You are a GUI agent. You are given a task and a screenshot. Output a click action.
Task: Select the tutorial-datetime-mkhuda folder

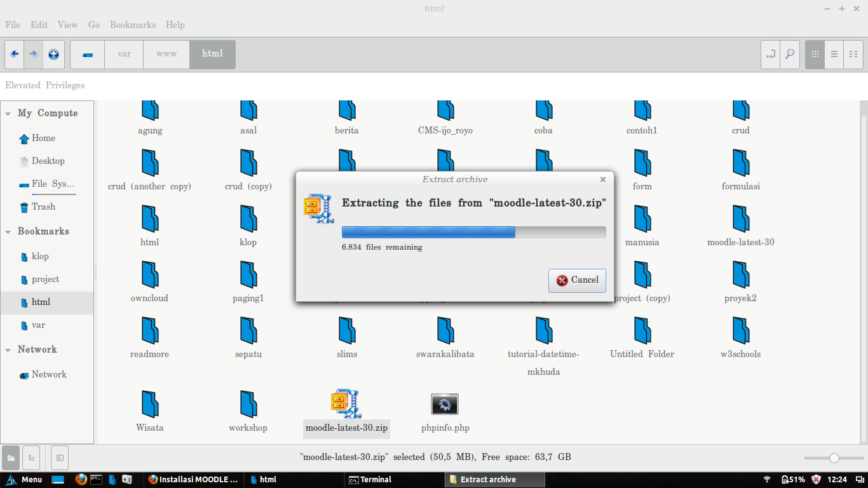pyautogui.click(x=544, y=330)
